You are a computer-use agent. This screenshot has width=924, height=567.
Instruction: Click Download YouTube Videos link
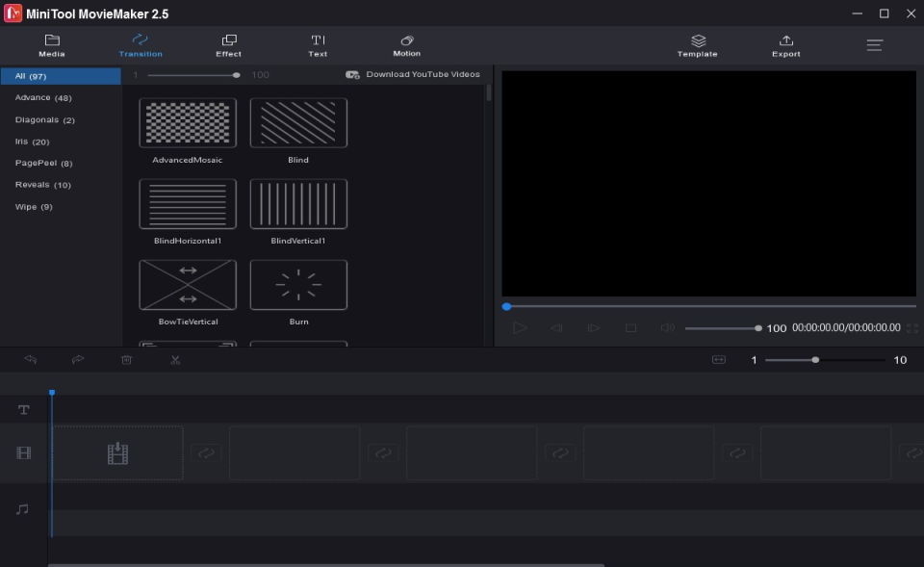pos(423,74)
